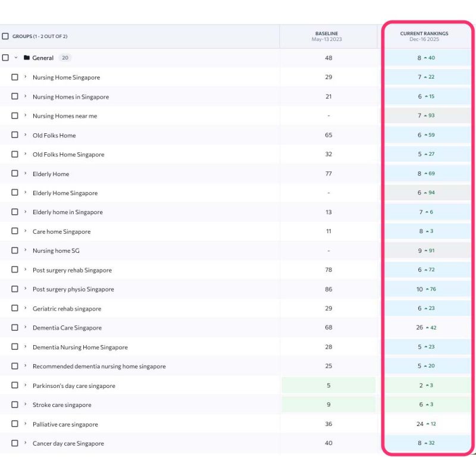Screen dimensions: 476x476
Task: Select the Nursing Home Singapore checkbox
Action: tap(15, 77)
